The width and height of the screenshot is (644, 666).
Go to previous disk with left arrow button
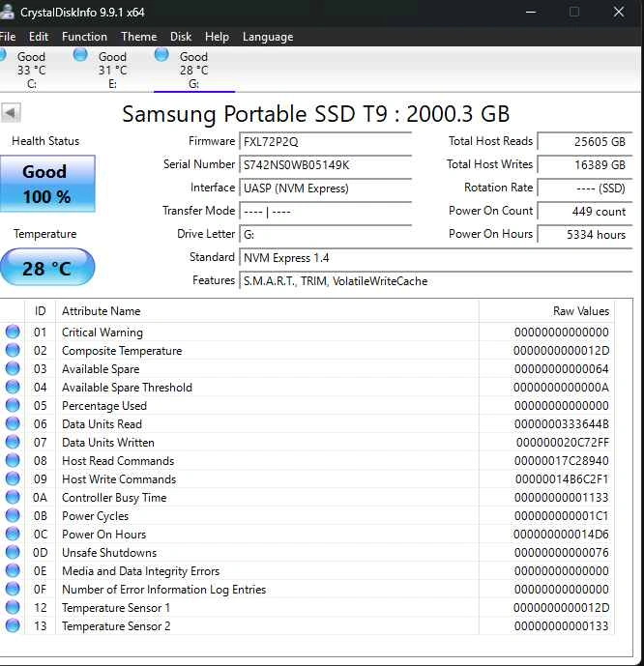11,113
